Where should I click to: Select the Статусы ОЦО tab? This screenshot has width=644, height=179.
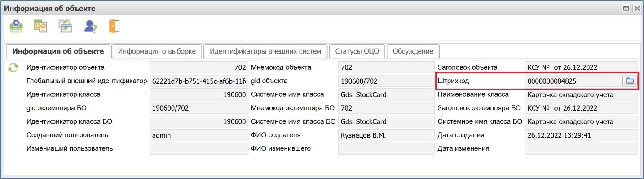[357, 51]
